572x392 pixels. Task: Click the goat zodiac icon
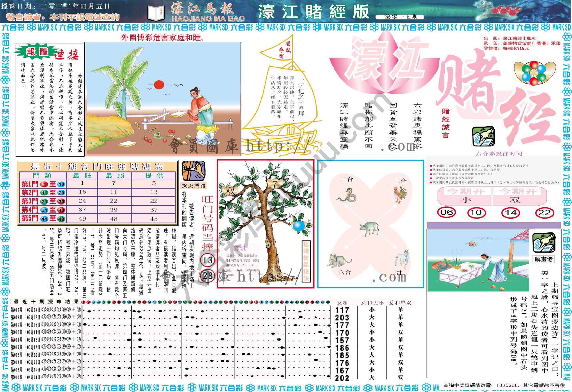403,259
